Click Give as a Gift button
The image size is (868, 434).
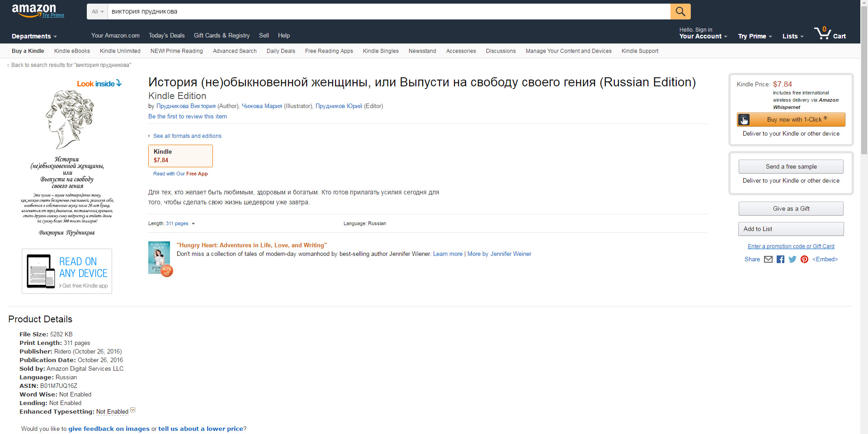791,208
